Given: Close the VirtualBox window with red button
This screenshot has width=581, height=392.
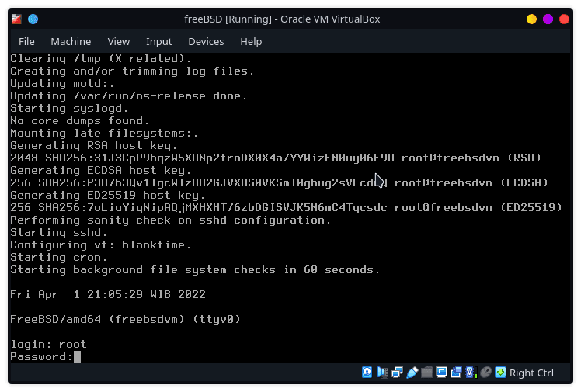Looking at the screenshot, I should [564, 19].
